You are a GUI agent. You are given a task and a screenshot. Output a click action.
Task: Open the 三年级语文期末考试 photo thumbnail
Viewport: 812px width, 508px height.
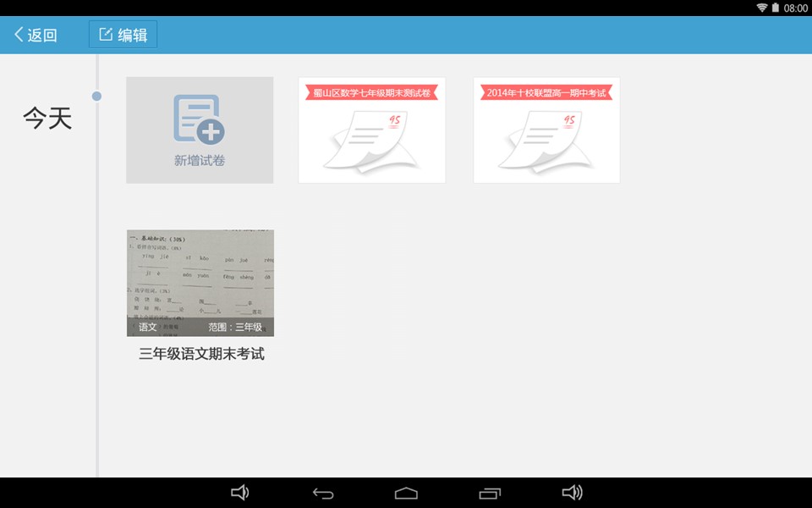pyautogui.click(x=200, y=283)
